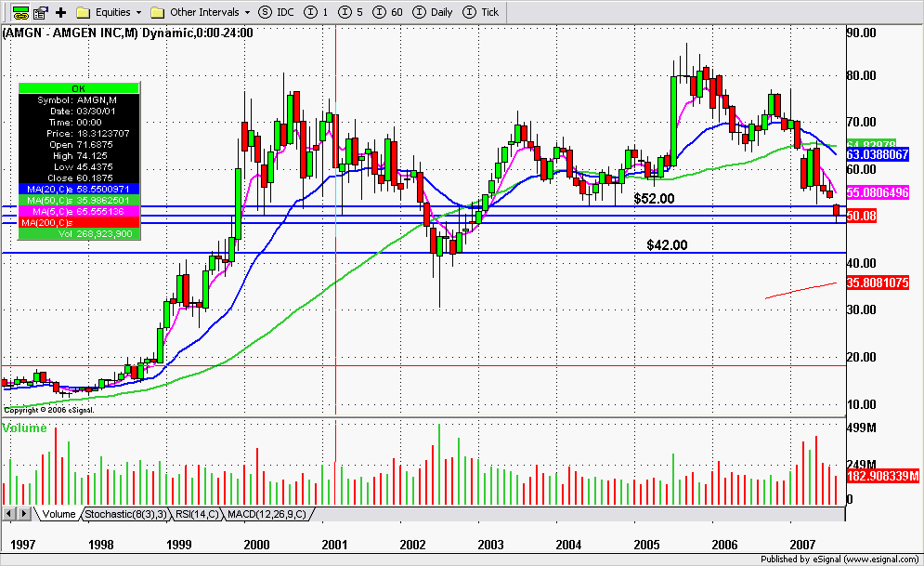Image resolution: width=924 pixels, height=566 pixels.
Task: Click the Date: 03/30/01 row
Action: coord(79,111)
